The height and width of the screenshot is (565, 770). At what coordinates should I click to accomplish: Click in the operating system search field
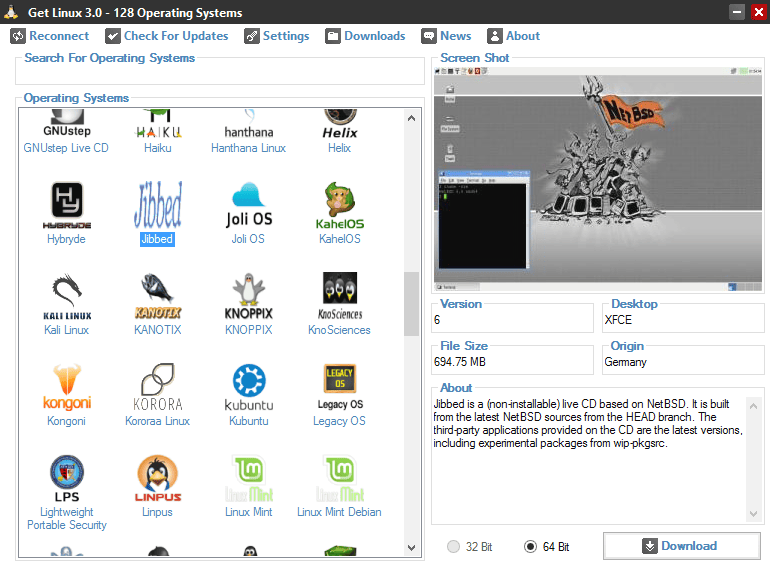tap(220, 74)
